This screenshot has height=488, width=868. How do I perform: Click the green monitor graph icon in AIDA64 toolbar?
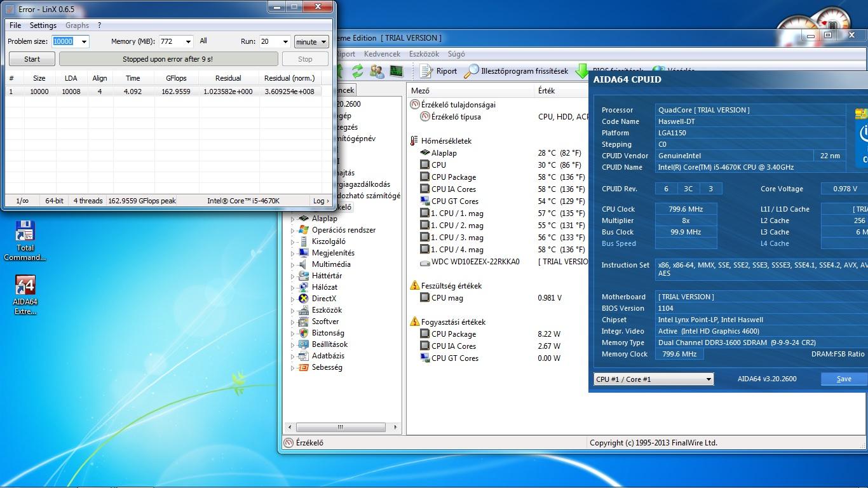[x=397, y=71]
